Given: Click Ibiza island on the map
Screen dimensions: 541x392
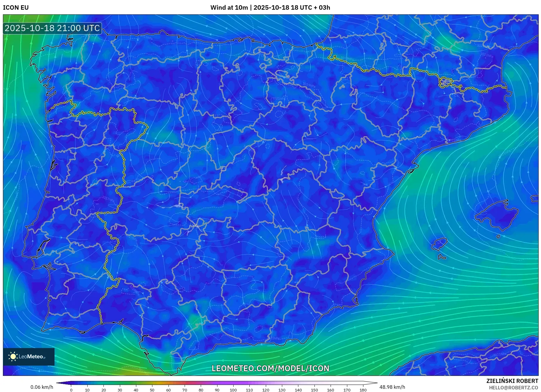Looking at the screenshot, I should 440,244.
